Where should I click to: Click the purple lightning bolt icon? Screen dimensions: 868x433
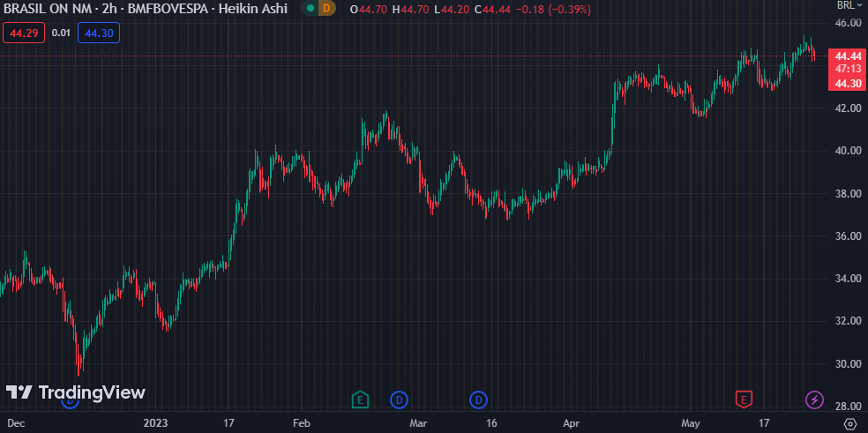[815, 400]
